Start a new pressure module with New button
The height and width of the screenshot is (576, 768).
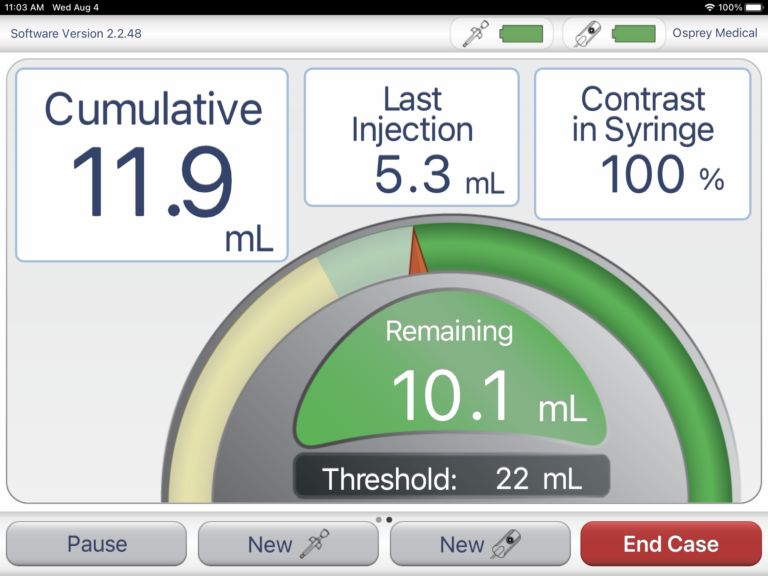click(480, 544)
